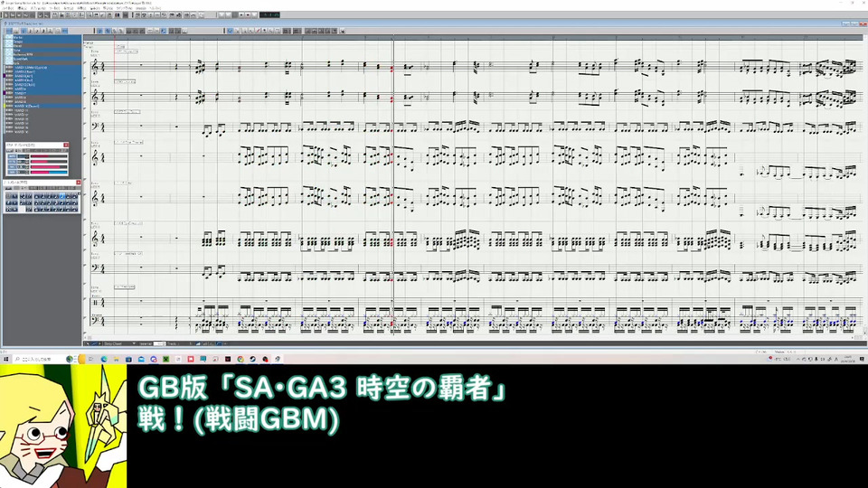Adjust the first slider in parameter panel
This screenshot has width=868, height=488.
[x=49, y=156]
